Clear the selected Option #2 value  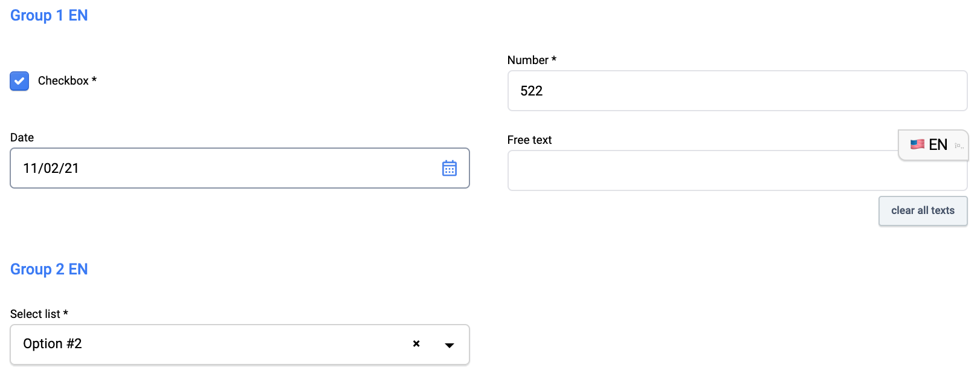(x=416, y=343)
